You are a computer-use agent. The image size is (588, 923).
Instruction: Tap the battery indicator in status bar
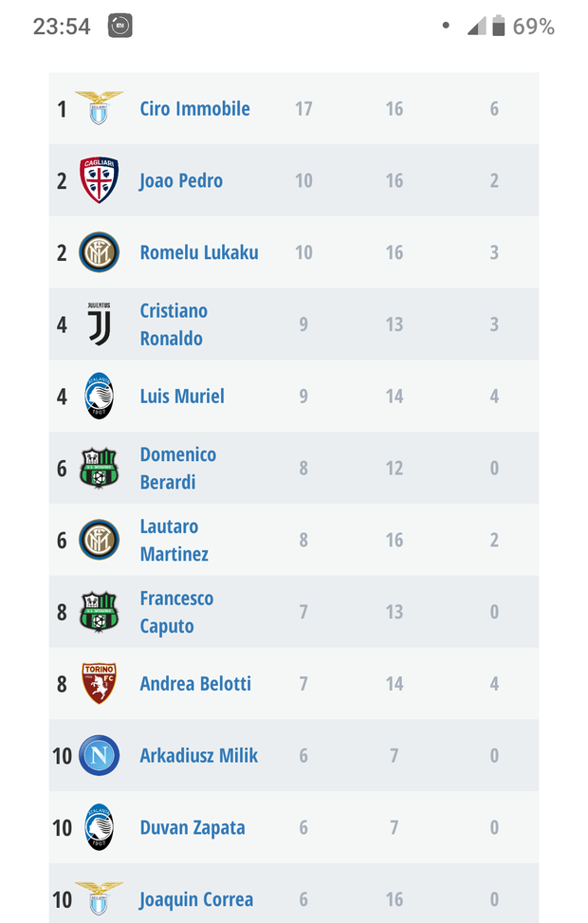(499, 27)
